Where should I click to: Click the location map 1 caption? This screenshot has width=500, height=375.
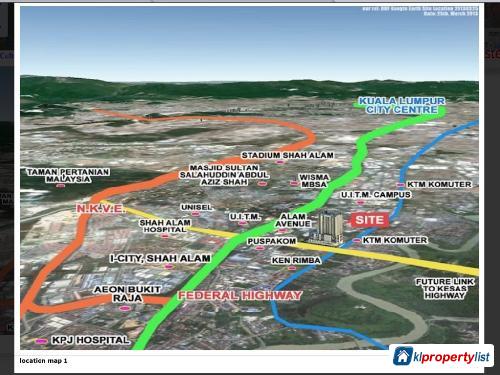point(43,361)
